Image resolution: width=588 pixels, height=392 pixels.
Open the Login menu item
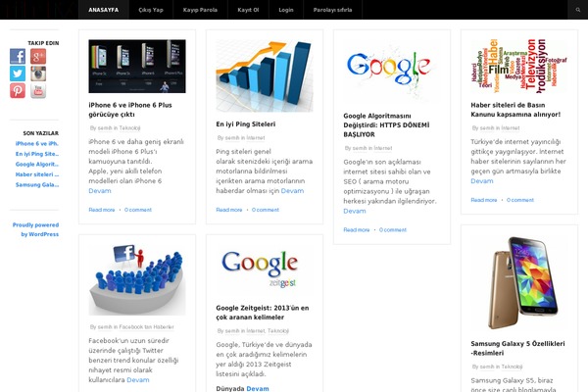click(x=286, y=10)
